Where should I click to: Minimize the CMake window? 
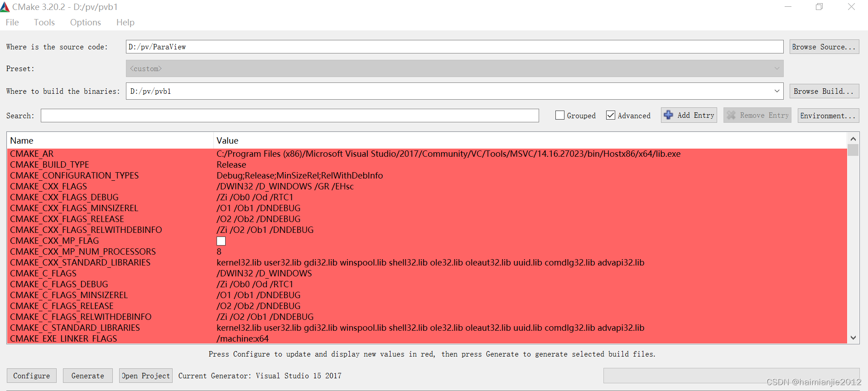click(788, 7)
